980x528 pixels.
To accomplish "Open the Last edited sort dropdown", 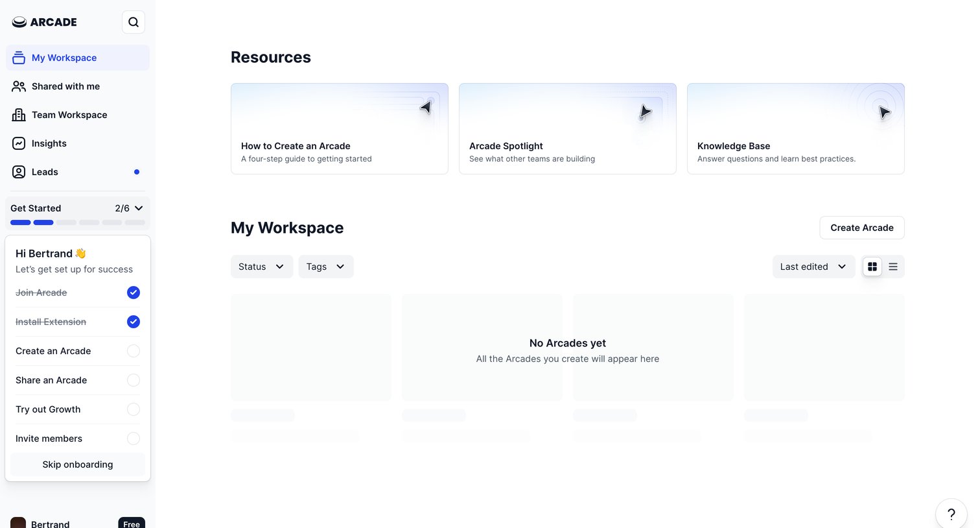I will click(814, 267).
